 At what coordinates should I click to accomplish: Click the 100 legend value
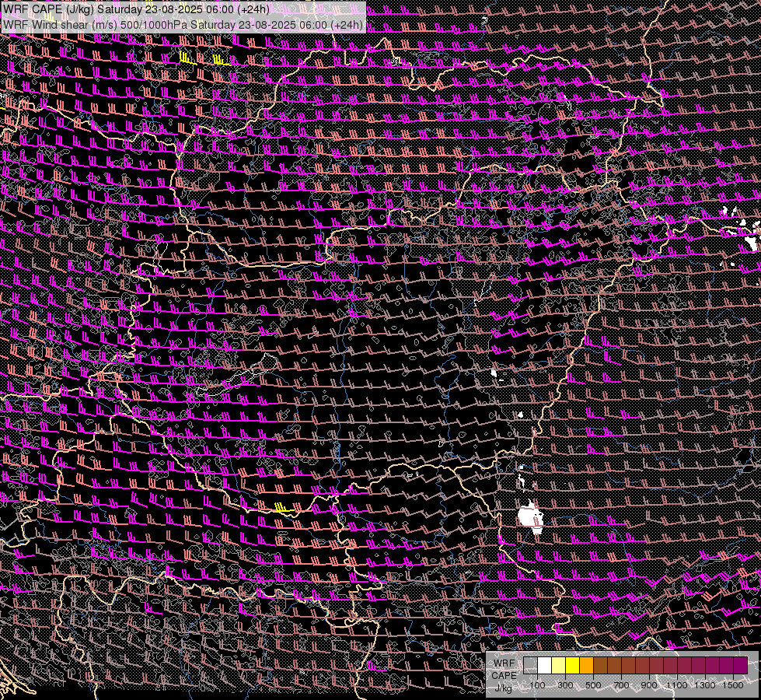click(537, 685)
